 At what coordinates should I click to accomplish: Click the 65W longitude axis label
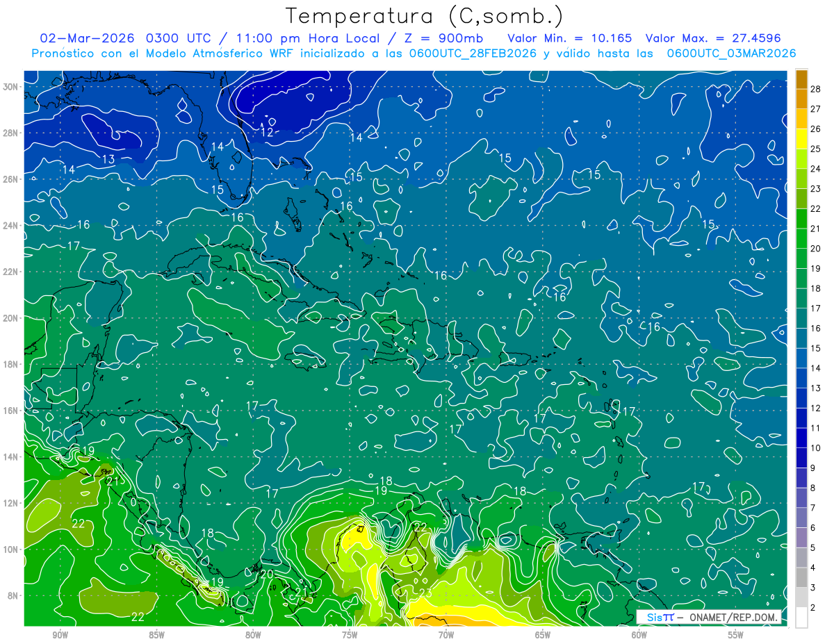pos(543,635)
